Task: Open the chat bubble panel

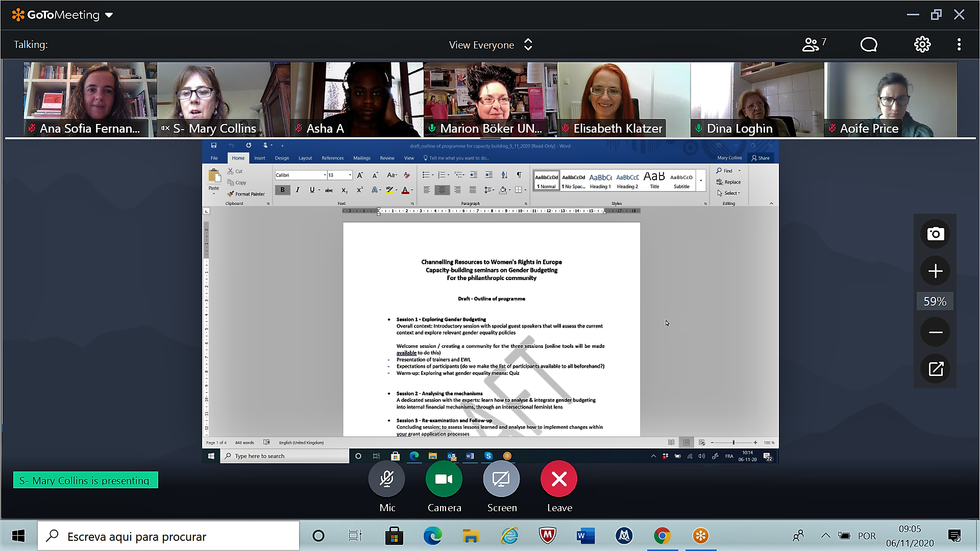Action: tap(868, 45)
